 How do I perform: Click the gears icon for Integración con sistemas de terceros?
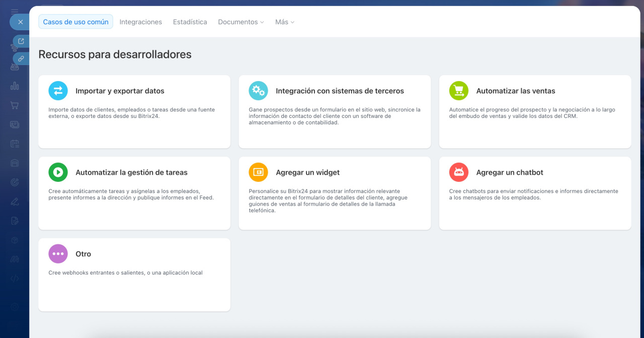(x=258, y=91)
